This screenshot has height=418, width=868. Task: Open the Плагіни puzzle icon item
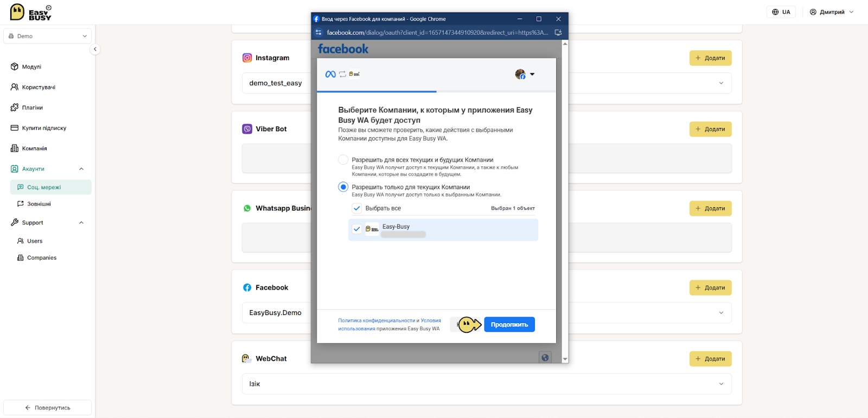click(x=27, y=107)
